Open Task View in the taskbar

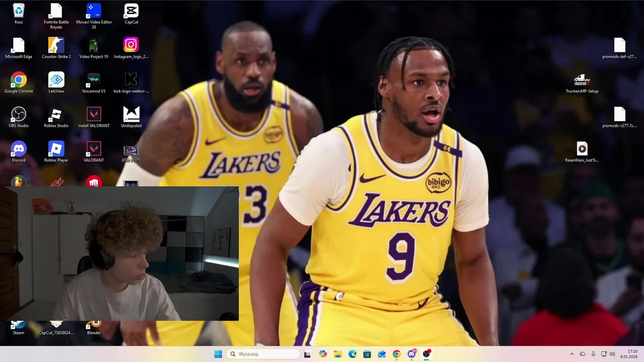tap(307, 354)
